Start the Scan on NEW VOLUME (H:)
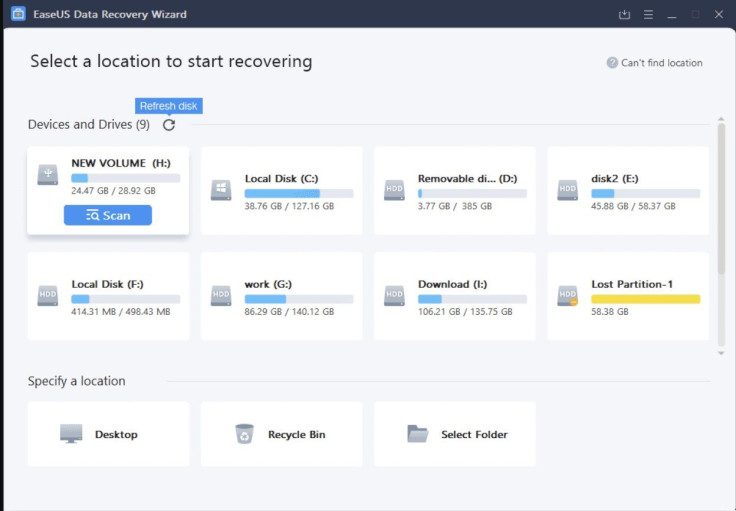 coord(108,215)
